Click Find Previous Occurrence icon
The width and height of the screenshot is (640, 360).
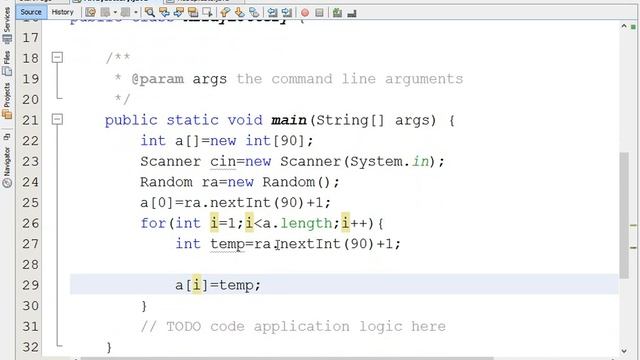click(x=164, y=13)
